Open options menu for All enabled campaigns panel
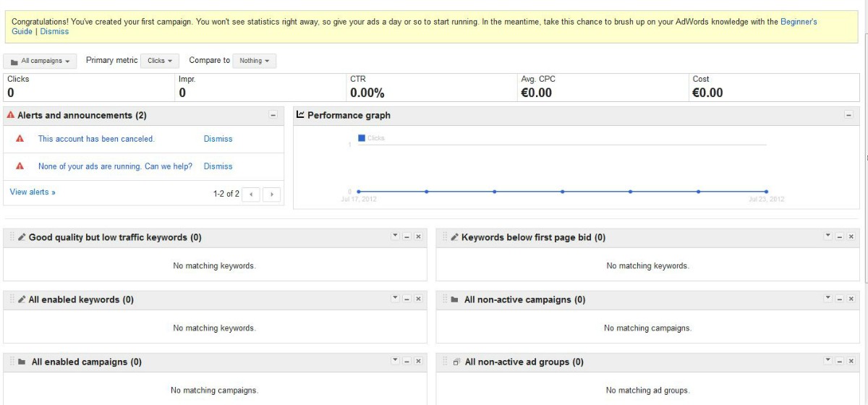Viewport: 868px width, 405px height. [x=395, y=360]
